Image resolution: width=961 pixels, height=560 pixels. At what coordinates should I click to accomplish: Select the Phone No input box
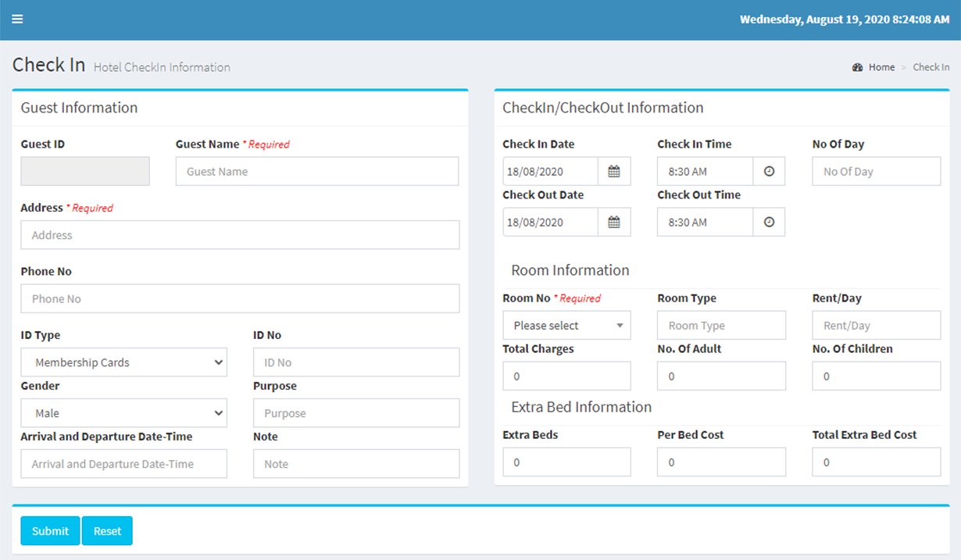pyautogui.click(x=240, y=299)
